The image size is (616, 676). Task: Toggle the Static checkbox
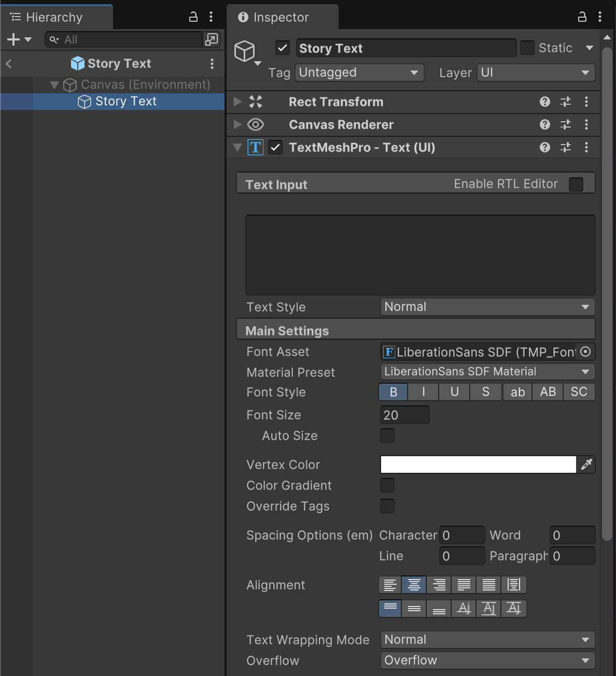point(527,48)
